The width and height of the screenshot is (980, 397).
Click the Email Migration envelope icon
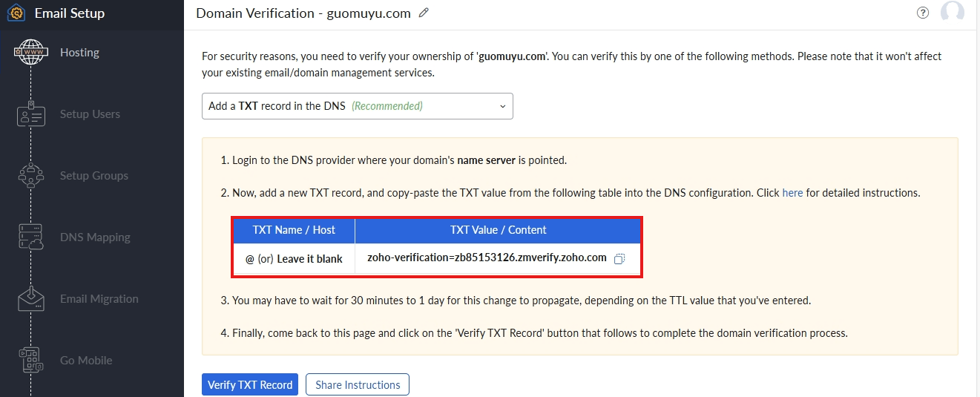coord(30,299)
